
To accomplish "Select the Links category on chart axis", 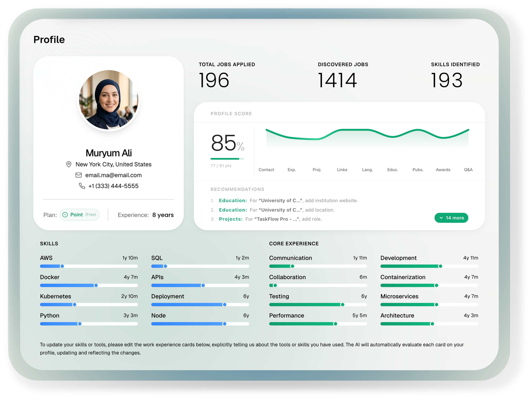I will click(x=342, y=170).
